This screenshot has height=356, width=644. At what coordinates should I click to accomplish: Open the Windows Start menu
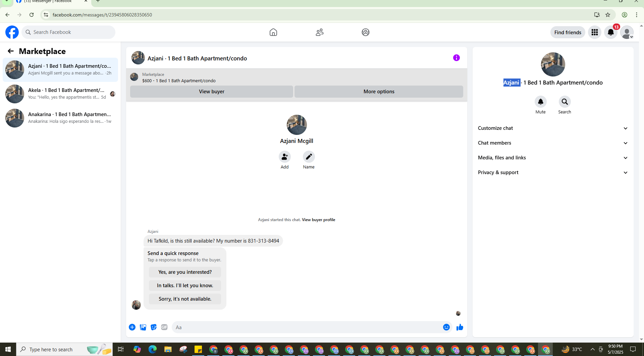tap(8, 349)
